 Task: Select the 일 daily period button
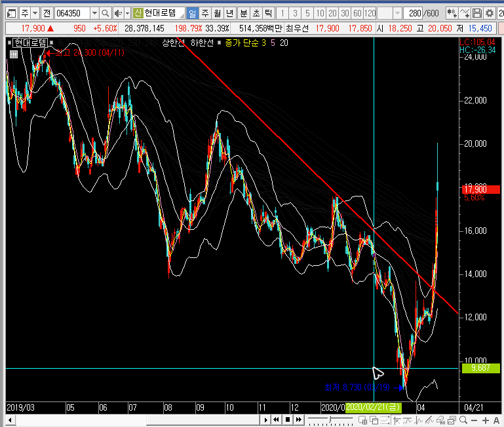coord(192,14)
